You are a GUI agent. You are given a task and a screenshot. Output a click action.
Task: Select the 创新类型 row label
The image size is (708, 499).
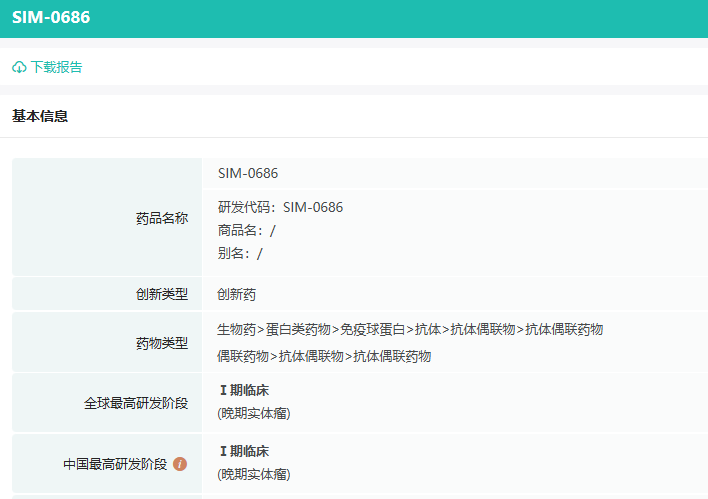point(161,294)
